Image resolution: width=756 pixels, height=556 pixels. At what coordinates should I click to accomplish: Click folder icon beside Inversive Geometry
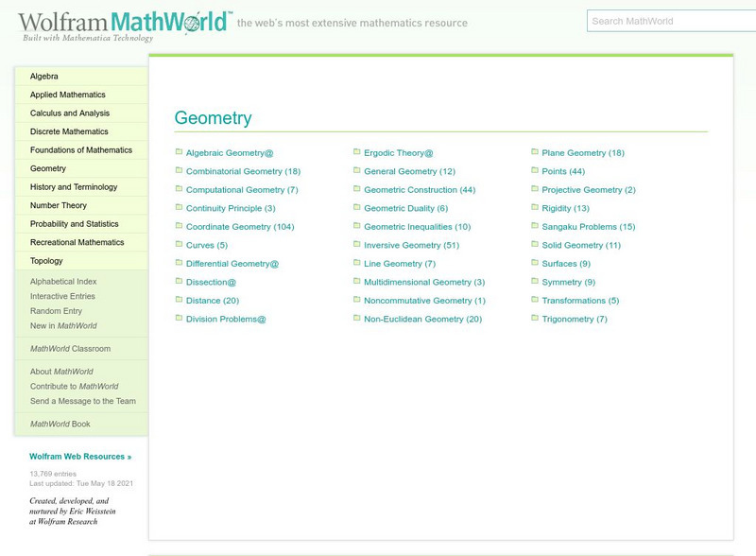(357, 244)
